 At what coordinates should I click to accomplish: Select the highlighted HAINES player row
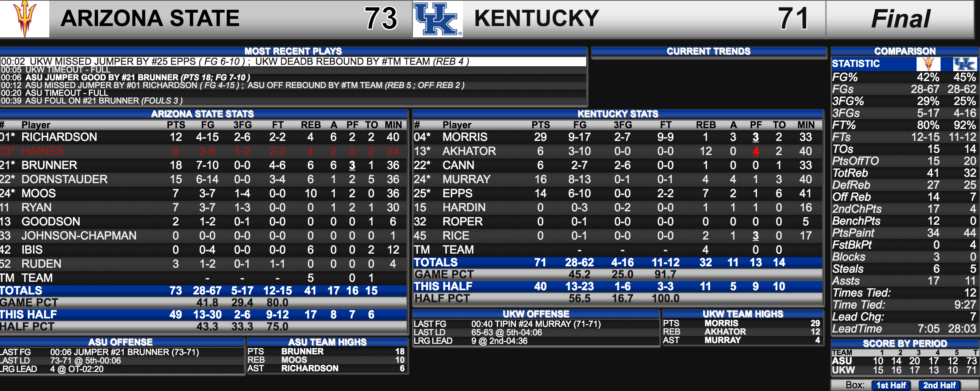(x=203, y=151)
